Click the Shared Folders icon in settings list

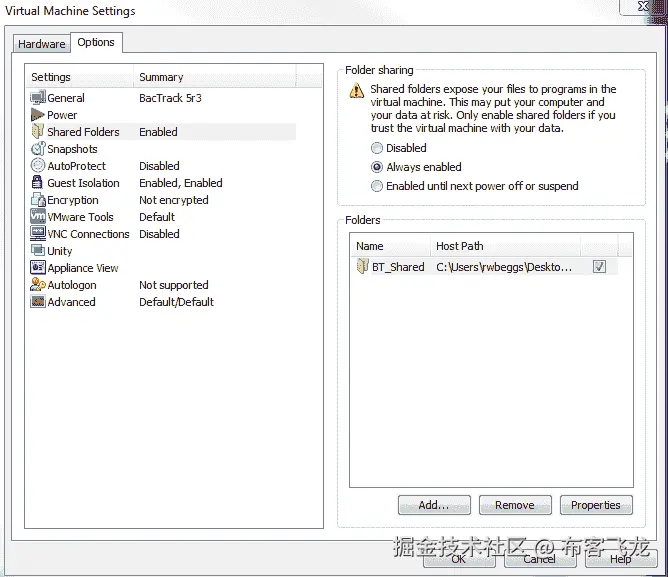(38, 131)
